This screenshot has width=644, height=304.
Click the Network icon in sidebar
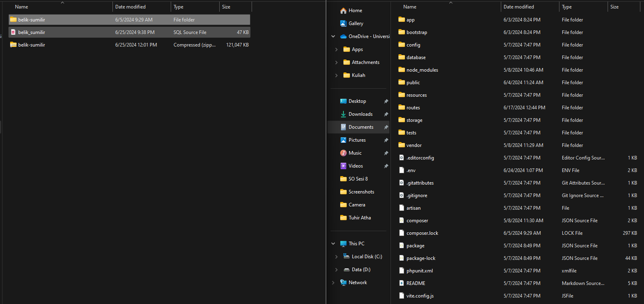pyautogui.click(x=343, y=283)
